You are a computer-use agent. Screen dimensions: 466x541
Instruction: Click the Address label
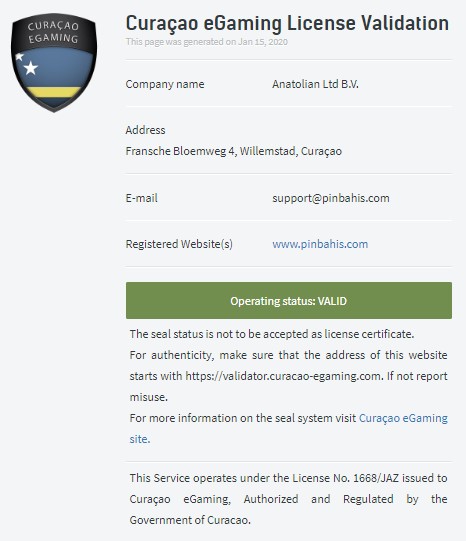click(x=145, y=130)
